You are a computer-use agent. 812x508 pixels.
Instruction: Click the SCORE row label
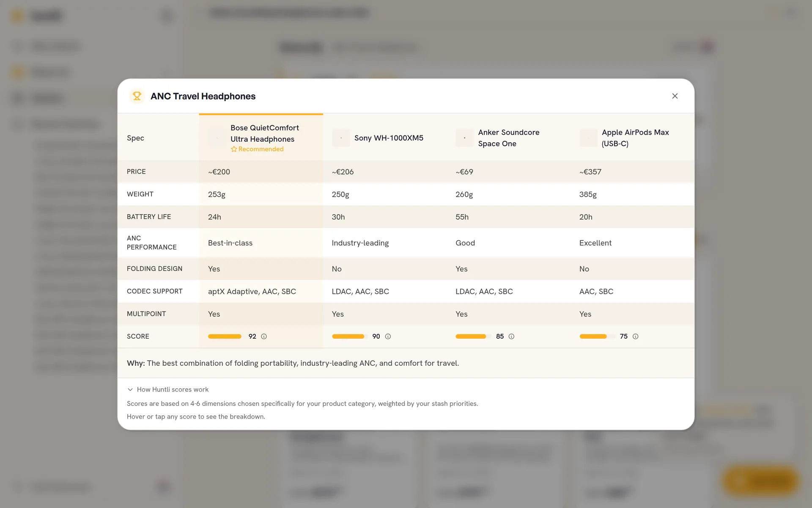click(x=138, y=336)
